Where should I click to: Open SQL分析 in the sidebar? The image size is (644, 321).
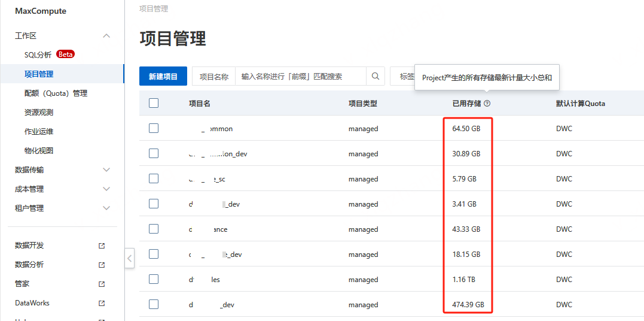click(x=38, y=54)
